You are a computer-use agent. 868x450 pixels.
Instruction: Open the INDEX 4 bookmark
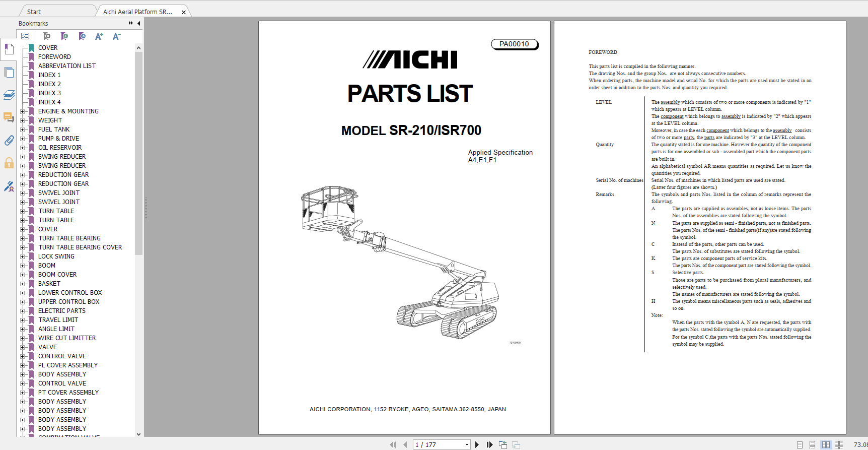[49, 102]
